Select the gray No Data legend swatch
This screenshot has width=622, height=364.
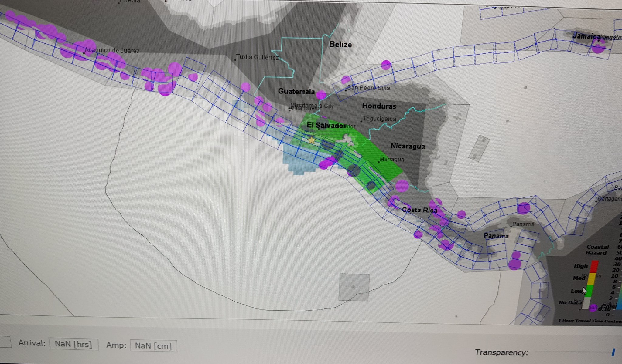click(586, 303)
